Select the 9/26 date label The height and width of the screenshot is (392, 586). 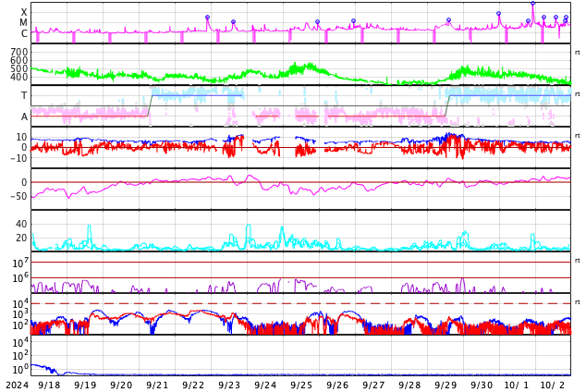pyautogui.click(x=337, y=386)
